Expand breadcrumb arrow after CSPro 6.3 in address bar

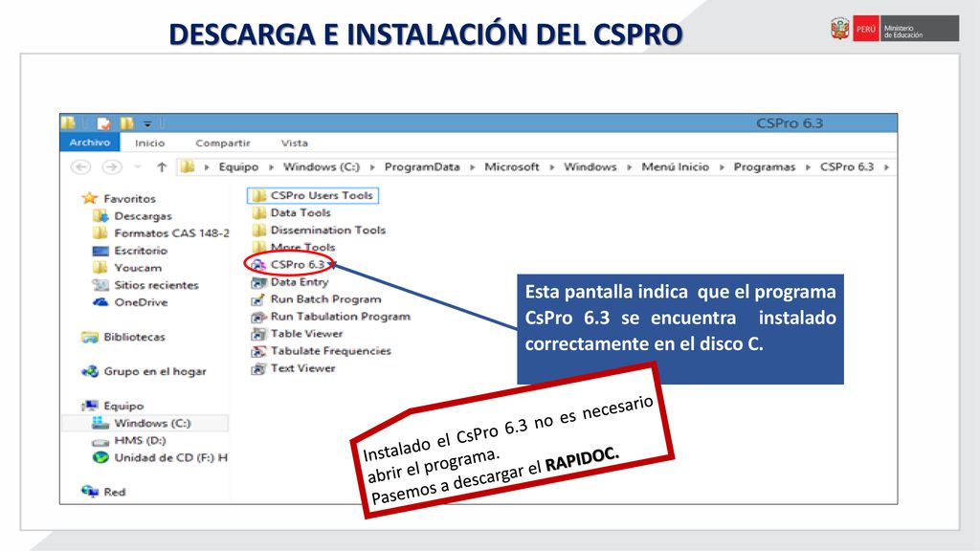pyautogui.click(x=886, y=167)
